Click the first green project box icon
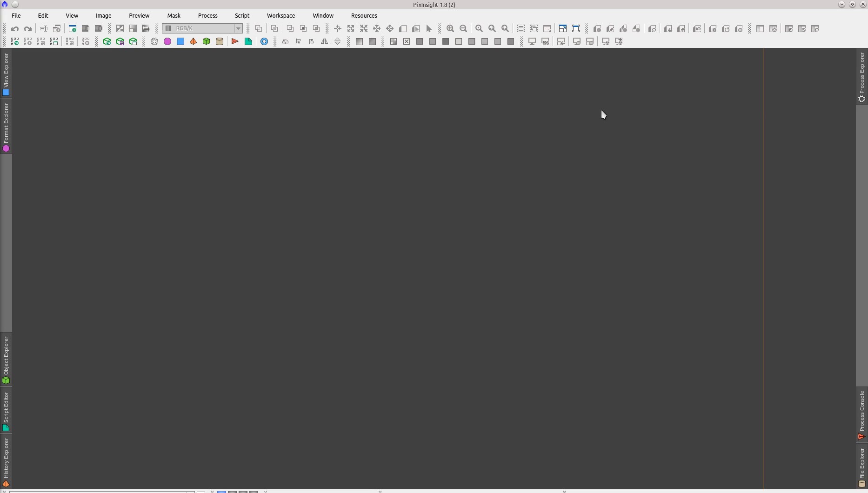 click(x=107, y=42)
